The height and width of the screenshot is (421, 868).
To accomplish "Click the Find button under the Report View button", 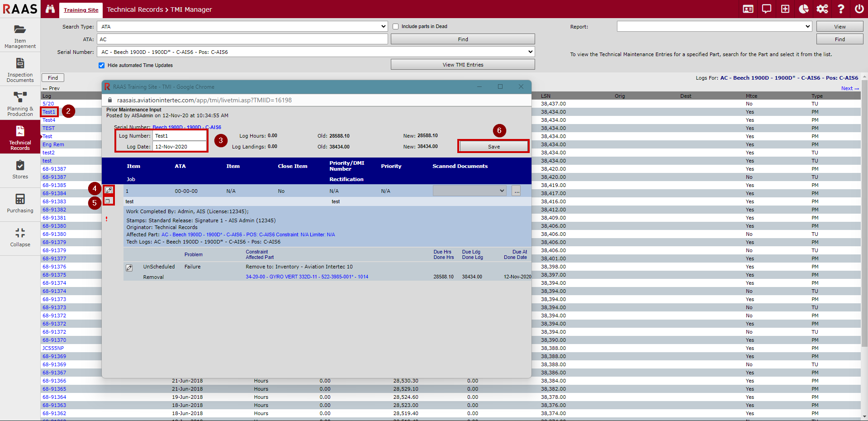I will [x=840, y=39].
